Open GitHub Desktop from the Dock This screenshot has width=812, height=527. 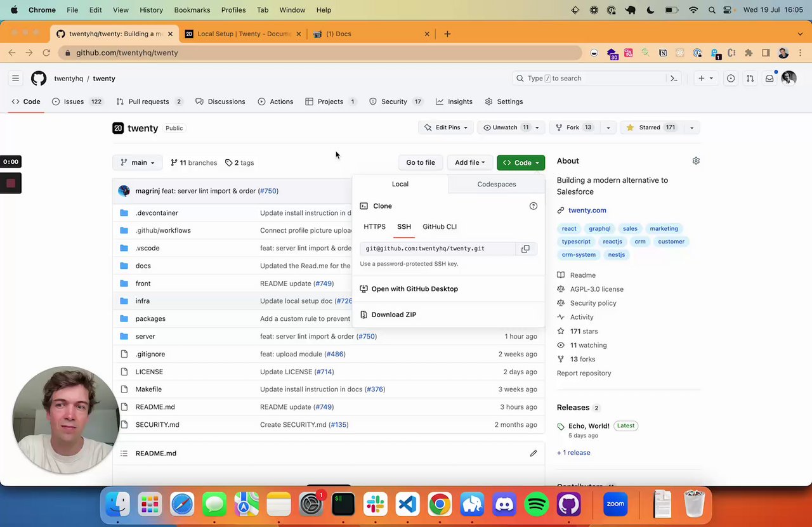569,504
